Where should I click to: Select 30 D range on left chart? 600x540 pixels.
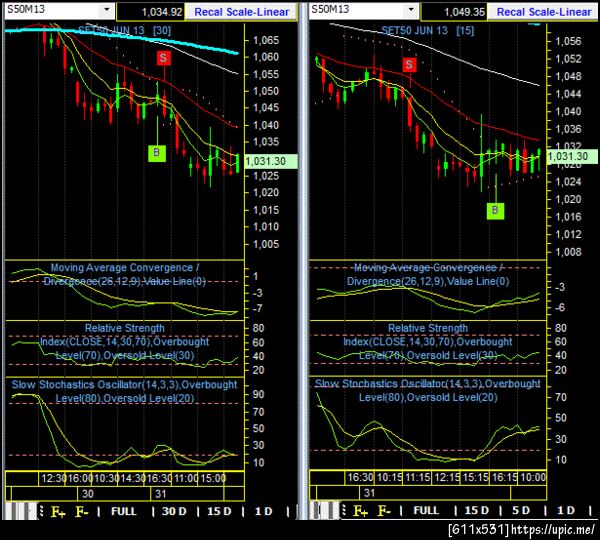(174, 511)
